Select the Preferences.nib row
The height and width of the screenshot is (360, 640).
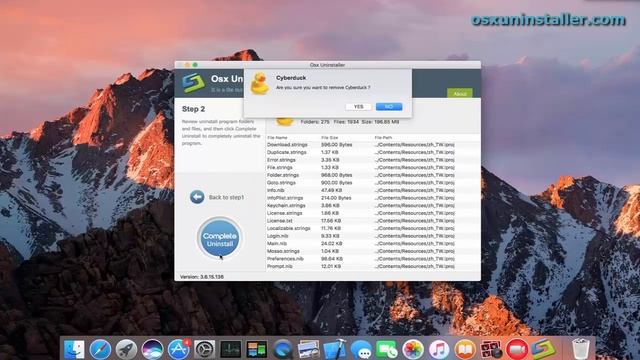click(x=373, y=259)
